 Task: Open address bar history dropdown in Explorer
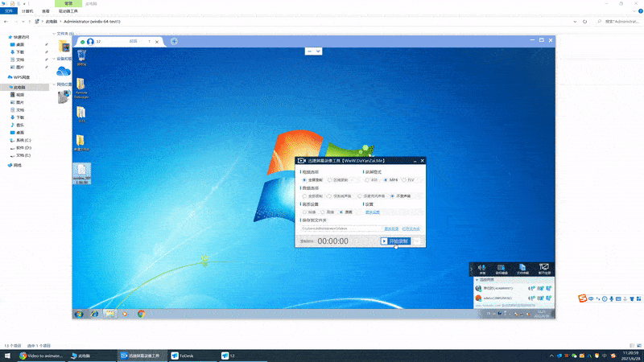pos(575,22)
